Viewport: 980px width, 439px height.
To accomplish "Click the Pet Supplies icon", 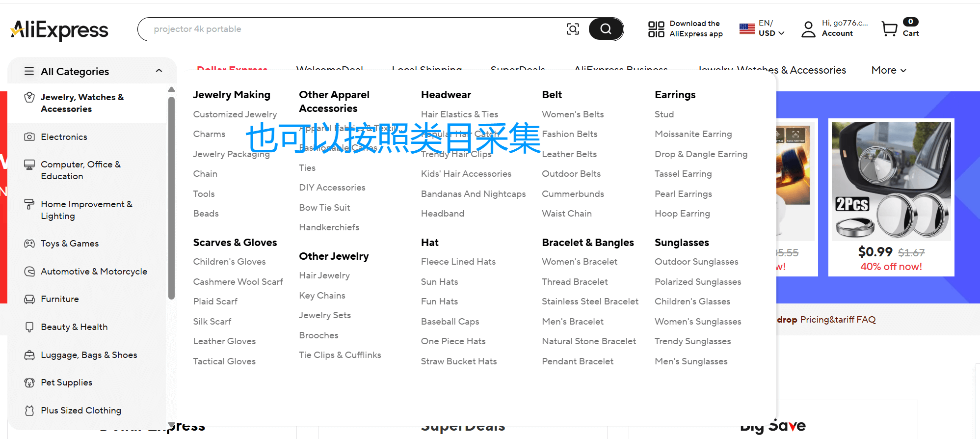I will [29, 383].
